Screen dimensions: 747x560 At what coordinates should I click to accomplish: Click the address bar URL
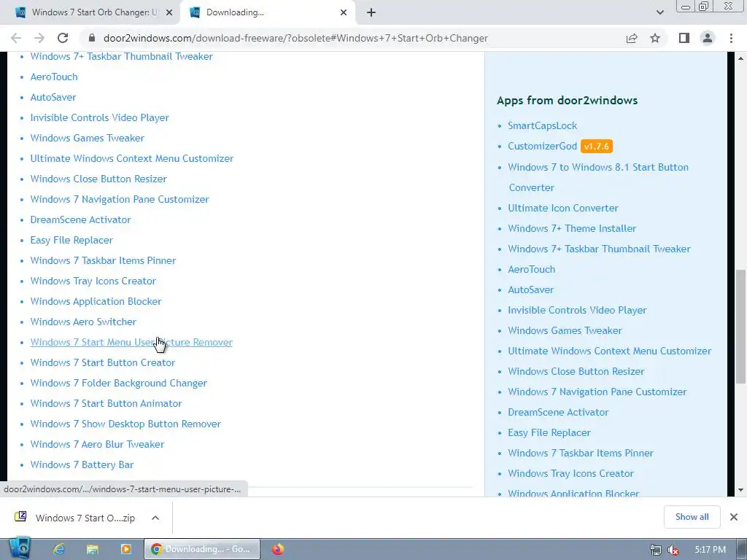(x=295, y=38)
